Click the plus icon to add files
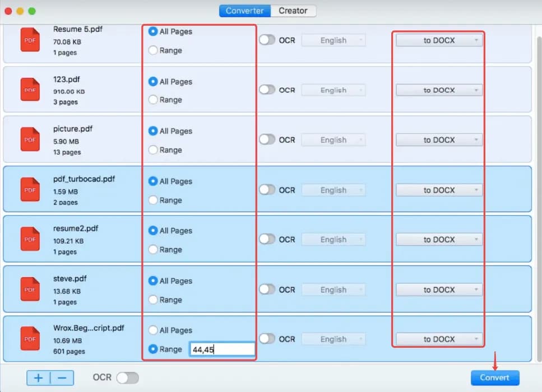Image resolution: width=542 pixels, height=392 pixels. click(38, 378)
